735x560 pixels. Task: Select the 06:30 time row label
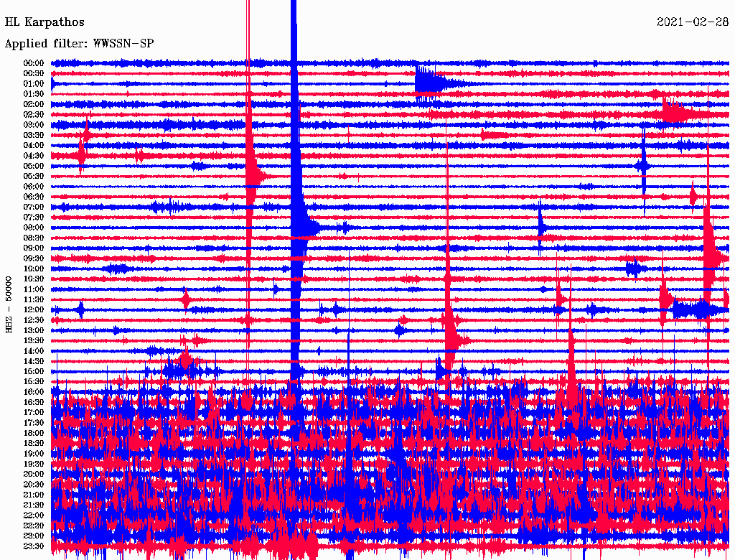click(34, 197)
